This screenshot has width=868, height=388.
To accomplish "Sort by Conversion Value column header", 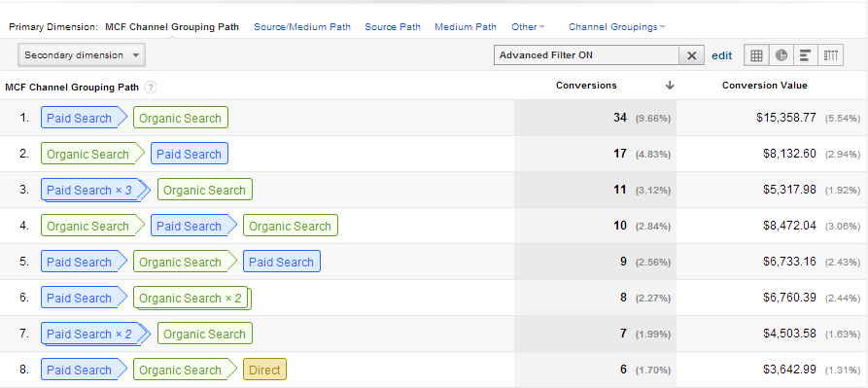I will pos(765,86).
